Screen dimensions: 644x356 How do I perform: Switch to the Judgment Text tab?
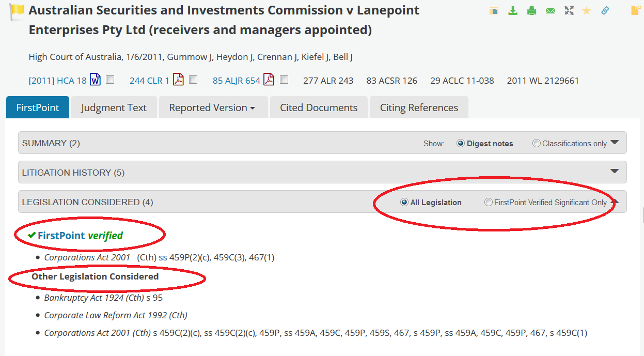click(114, 107)
